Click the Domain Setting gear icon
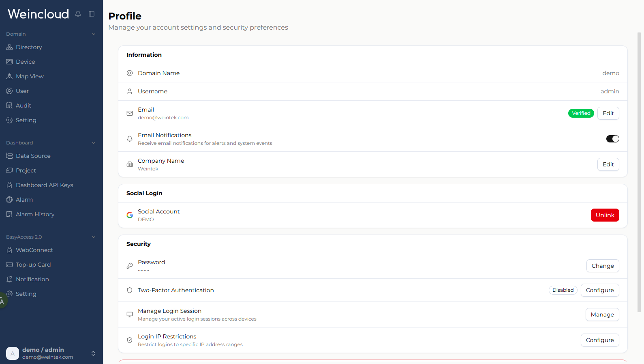The image size is (644, 364). pyautogui.click(x=9, y=120)
